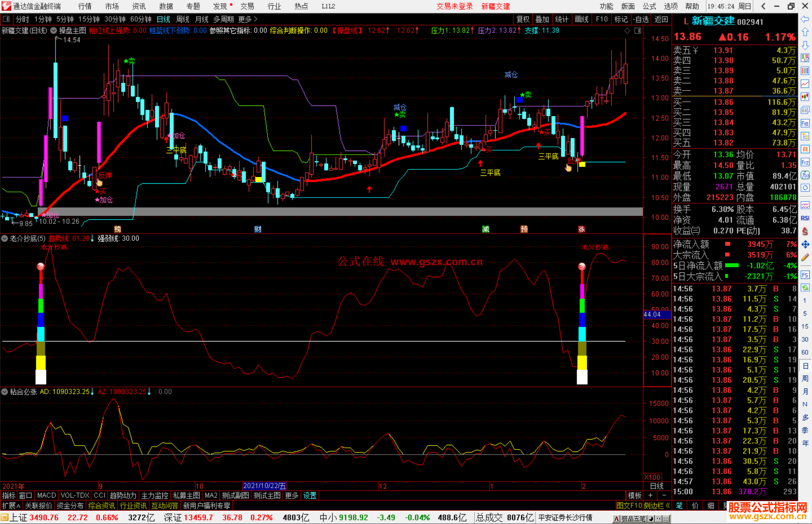Viewport: 812px width, 524px height.
Task: Click the F10 icon in right sidebar
Action: tap(805, 123)
